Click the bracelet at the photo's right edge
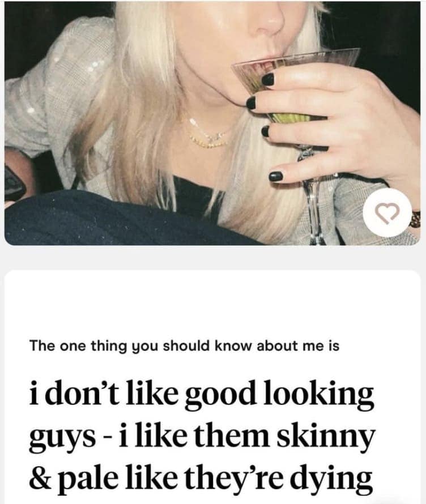The height and width of the screenshot is (504, 426). 415,220
